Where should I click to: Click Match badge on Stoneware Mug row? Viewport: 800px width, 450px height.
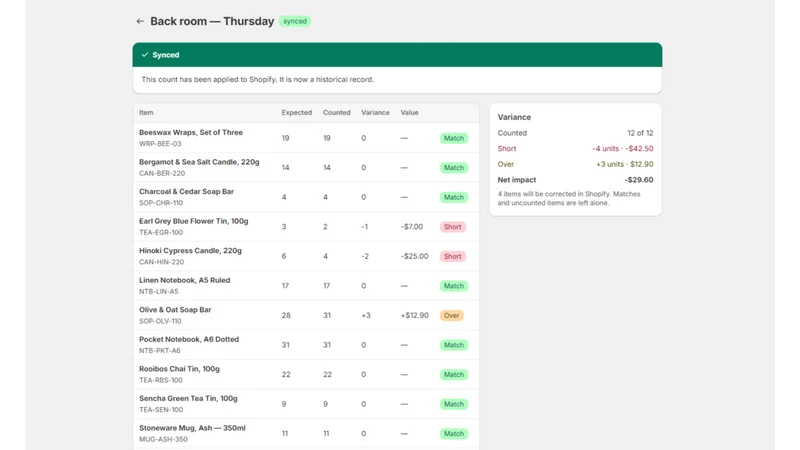coord(454,434)
